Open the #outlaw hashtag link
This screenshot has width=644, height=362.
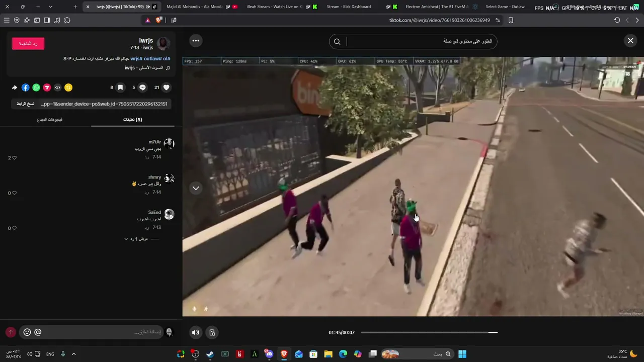153,59
